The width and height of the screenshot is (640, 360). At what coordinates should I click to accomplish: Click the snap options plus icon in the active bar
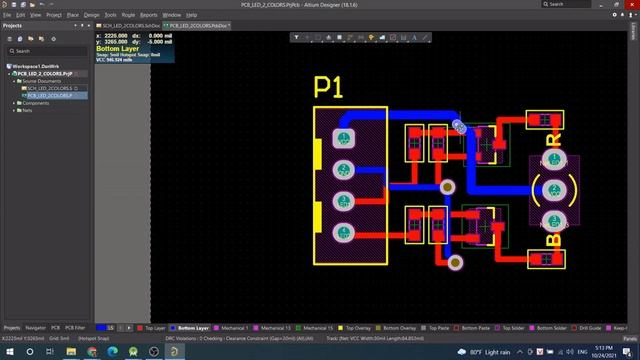pyautogui.click(x=307, y=38)
